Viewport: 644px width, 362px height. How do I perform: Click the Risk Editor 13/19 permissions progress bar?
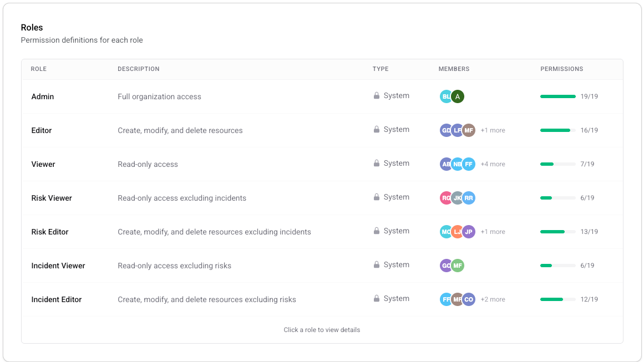point(558,232)
